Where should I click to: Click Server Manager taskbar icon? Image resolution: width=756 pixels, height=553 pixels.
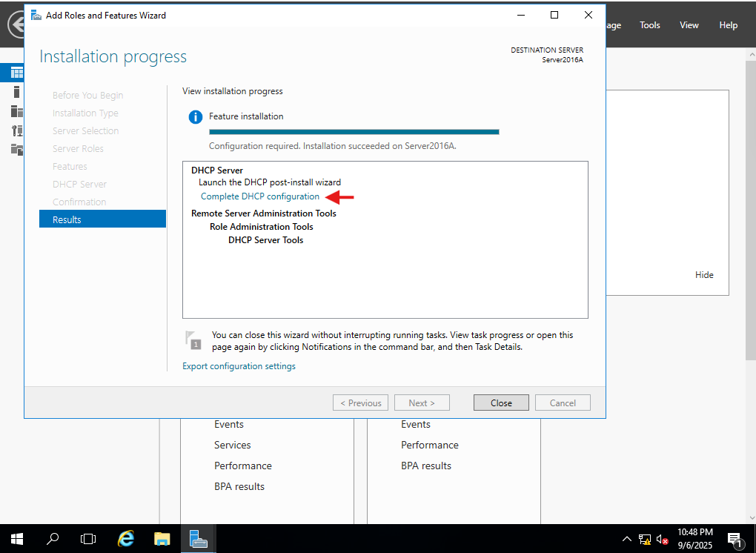[x=198, y=538]
